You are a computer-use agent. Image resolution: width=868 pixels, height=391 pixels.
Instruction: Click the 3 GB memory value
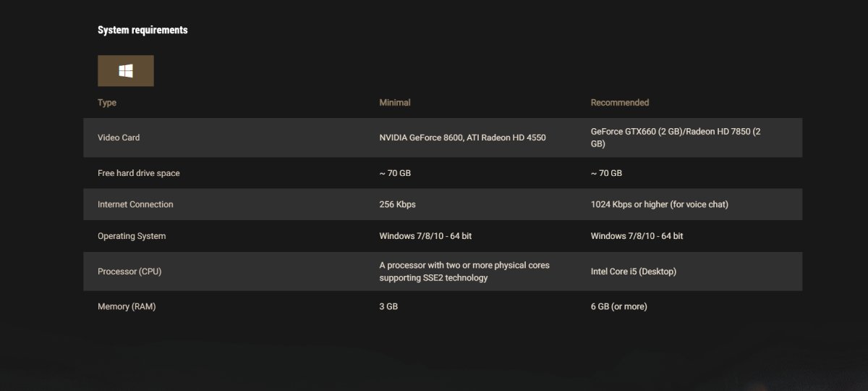[x=388, y=306]
